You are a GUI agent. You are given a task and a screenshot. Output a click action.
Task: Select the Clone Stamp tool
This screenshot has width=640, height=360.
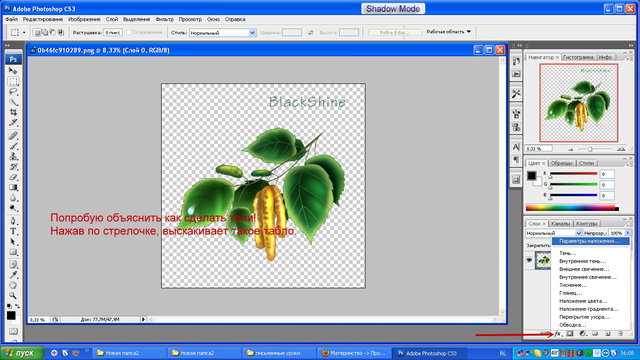click(13, 156)
